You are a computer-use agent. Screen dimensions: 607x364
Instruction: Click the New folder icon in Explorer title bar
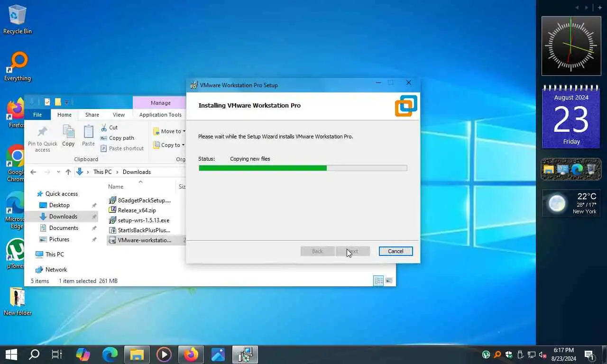point(58,102)
